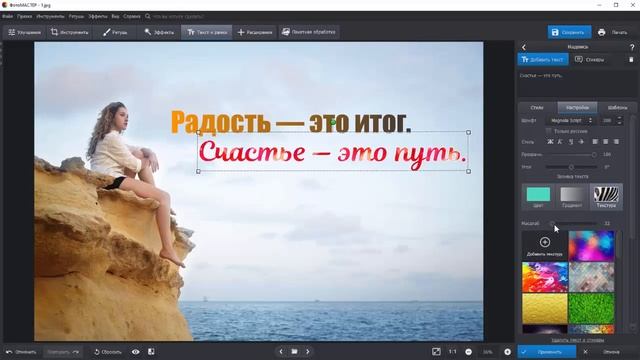This screenshot has height=360, width=640.
Task: Open the Эффекты tab in the toolbar
Action: pos(159,32)
